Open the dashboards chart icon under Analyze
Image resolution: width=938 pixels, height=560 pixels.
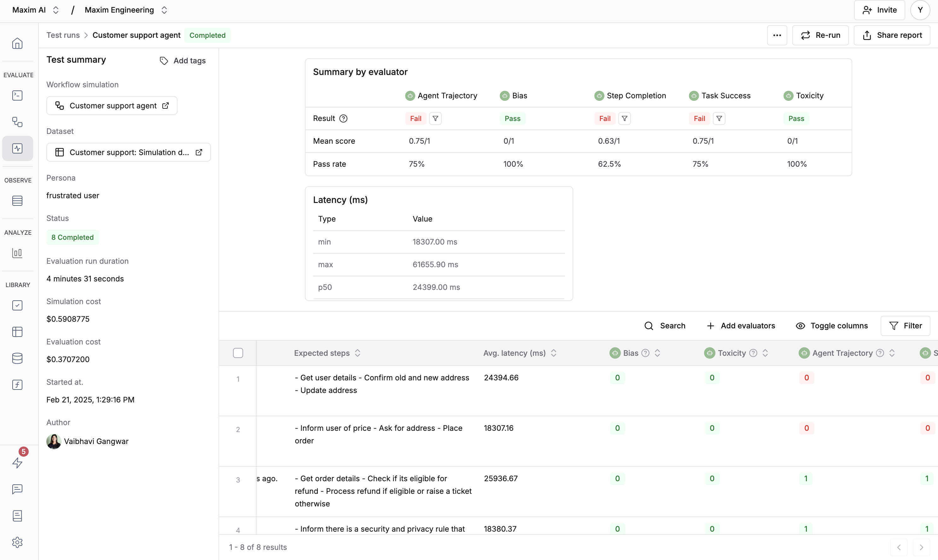(x=17, y=253)
